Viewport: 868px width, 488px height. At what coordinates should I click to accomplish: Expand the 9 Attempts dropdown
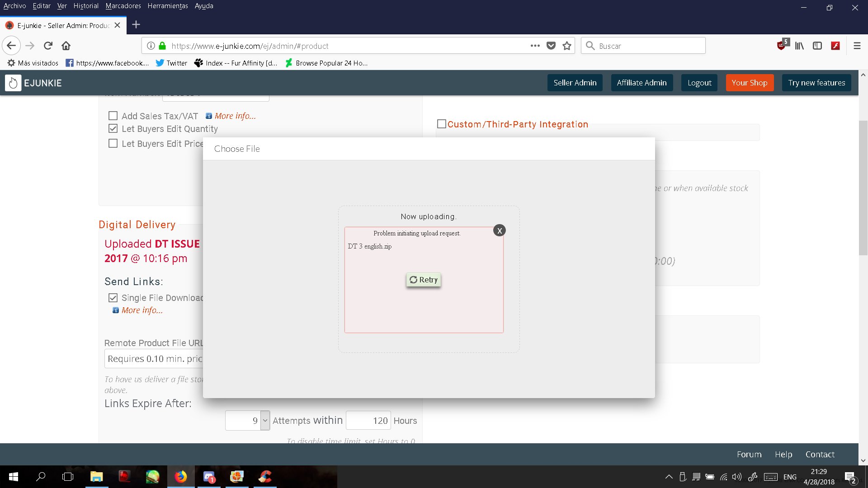[265, 420]
